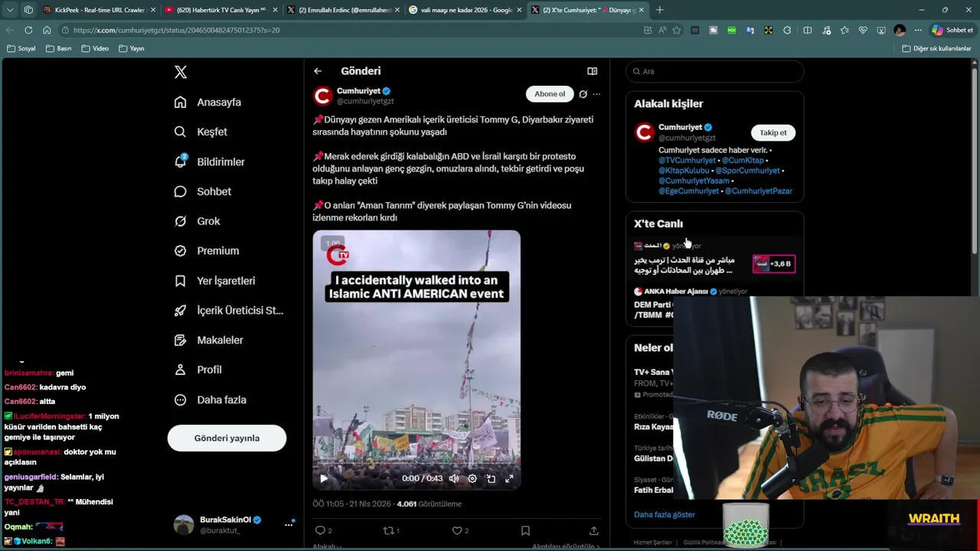Toggle split screen view
980x551 pixels.
pyautogui.click(x=807, y=30)
